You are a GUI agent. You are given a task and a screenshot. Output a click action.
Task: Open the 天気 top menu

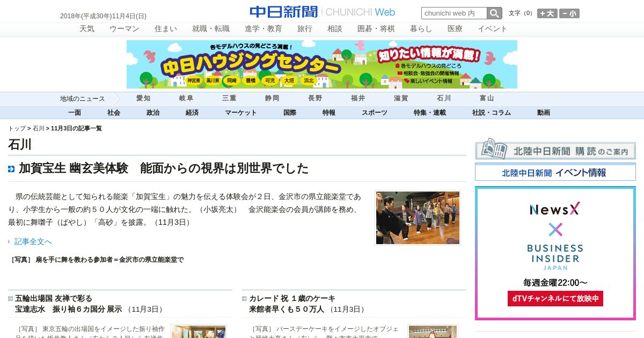(x=87, y=29)
